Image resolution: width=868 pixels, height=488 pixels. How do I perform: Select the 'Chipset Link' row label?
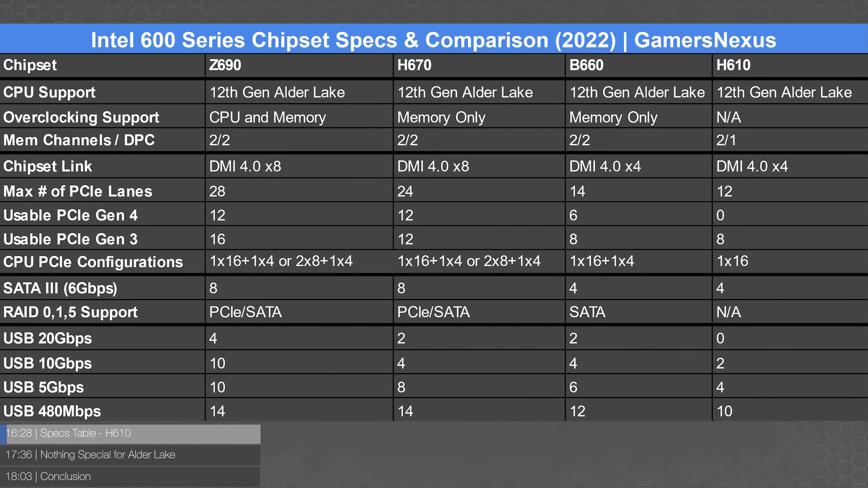click(47, 166)
